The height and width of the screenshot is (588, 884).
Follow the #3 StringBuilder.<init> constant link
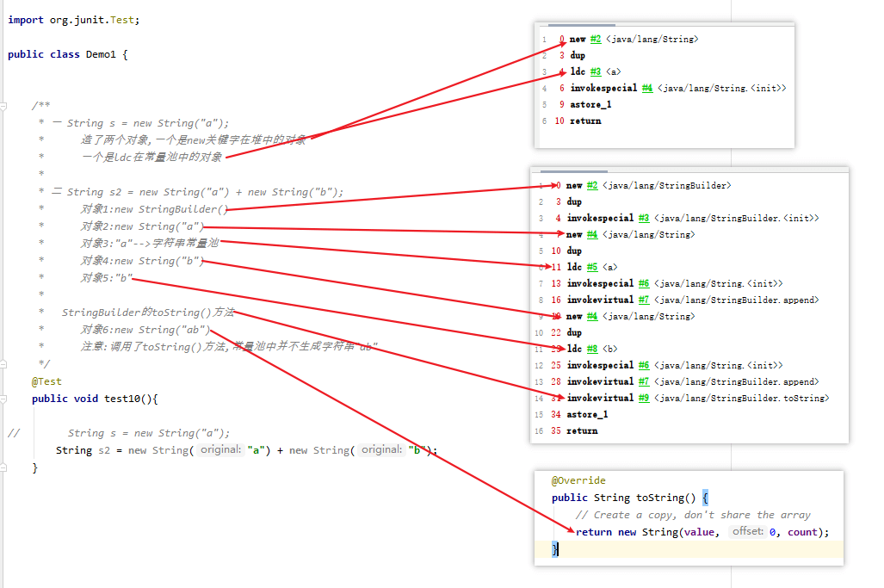point(644,218)
